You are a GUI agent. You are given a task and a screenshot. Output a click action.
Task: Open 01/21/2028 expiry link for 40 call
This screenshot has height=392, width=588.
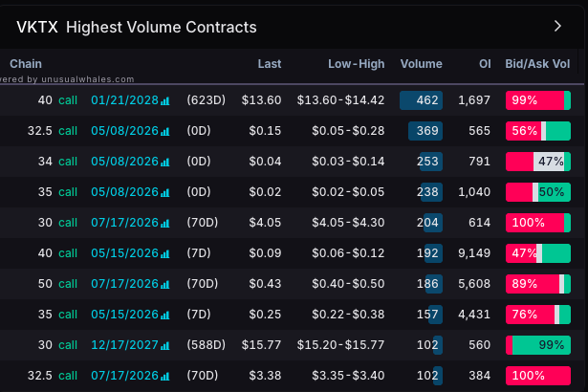pos(124,100)
